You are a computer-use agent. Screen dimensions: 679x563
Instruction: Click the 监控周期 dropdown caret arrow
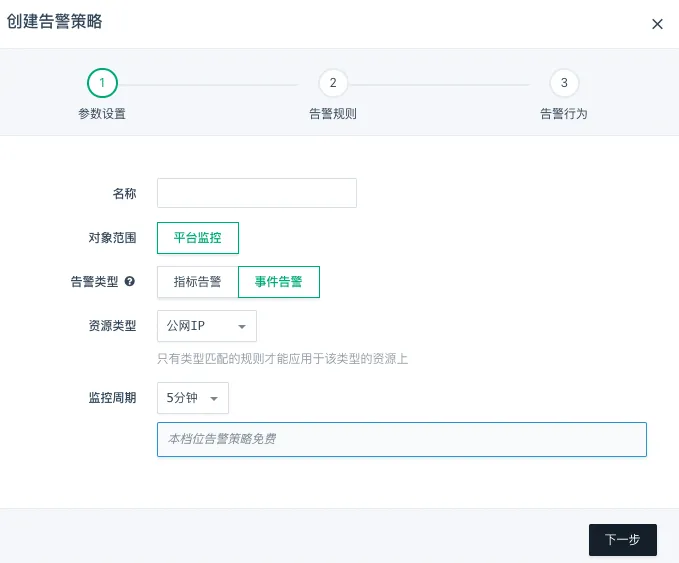point(213,398)
